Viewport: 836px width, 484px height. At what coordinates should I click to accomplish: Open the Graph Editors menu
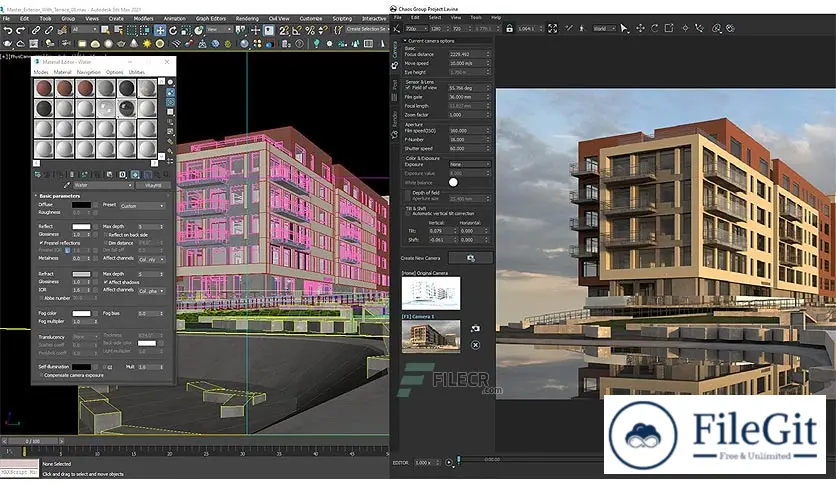pos(211,19)
